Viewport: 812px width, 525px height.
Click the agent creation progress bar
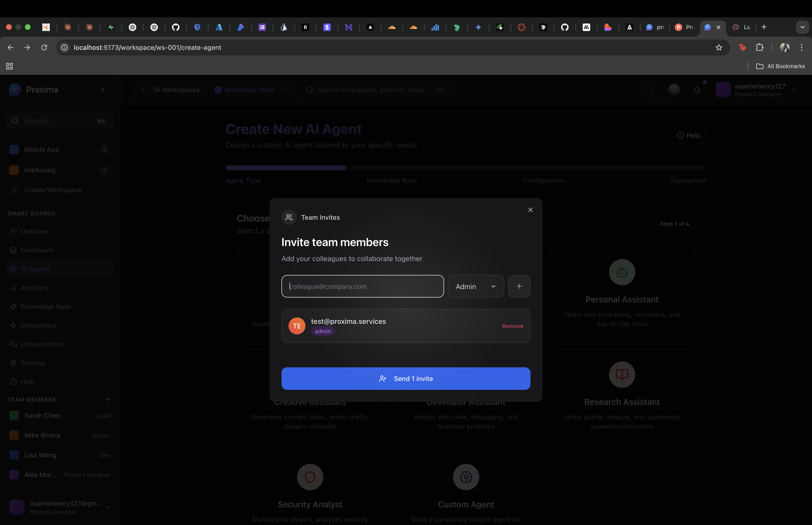465,168
